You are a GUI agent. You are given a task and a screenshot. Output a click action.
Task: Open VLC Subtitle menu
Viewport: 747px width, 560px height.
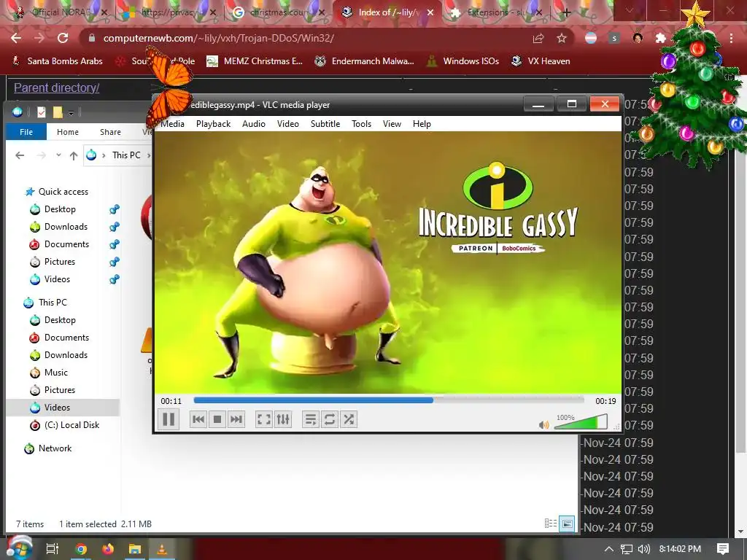(325, 124)
